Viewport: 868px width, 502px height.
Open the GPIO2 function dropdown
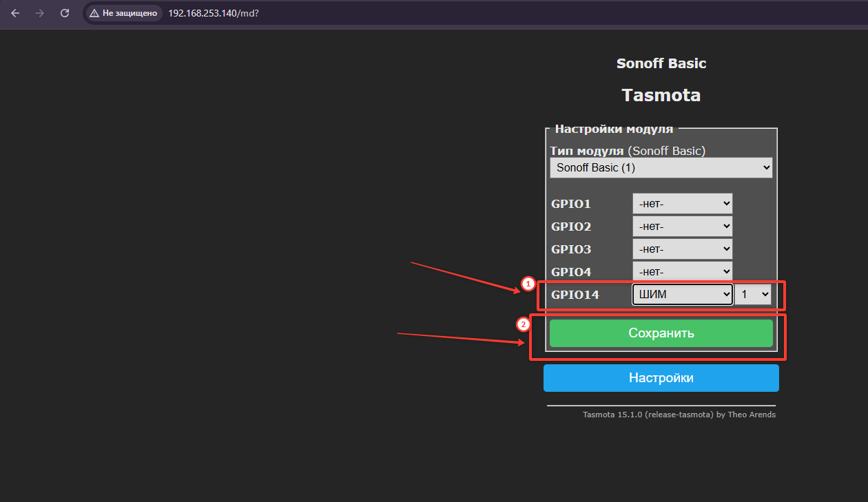pyautogui.click(x=683, y=227)
